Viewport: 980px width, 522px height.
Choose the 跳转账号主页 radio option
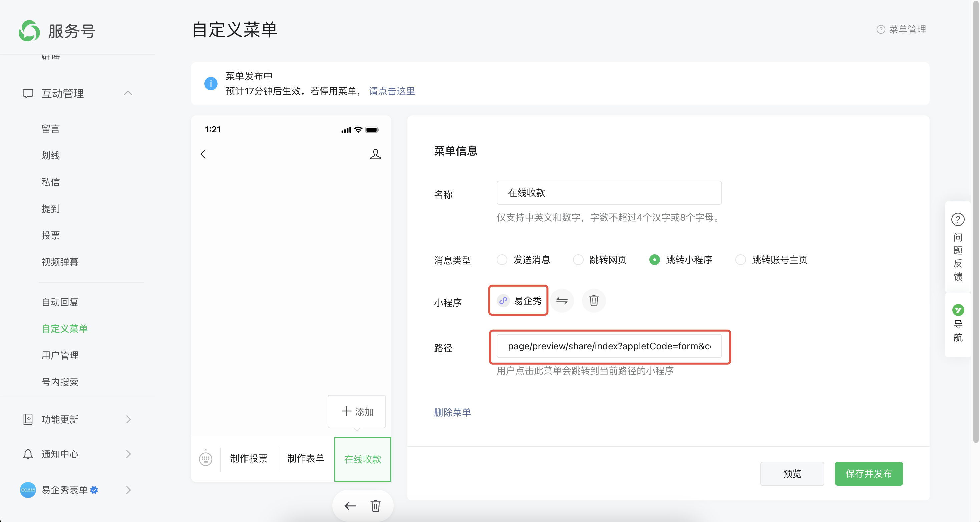[740, 260]
